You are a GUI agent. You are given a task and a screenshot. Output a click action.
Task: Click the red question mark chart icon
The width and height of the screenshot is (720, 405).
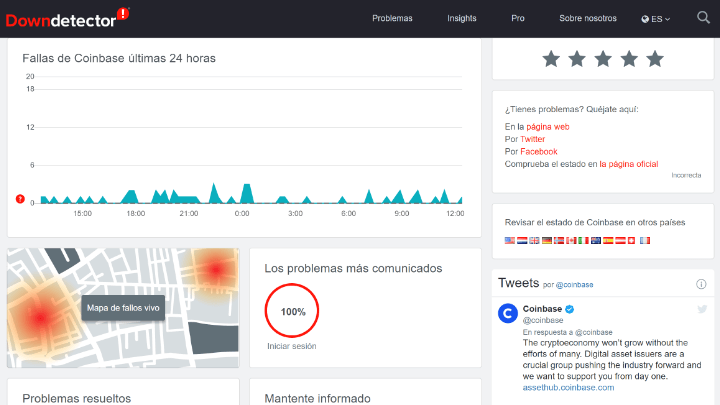tap(20, 199)
